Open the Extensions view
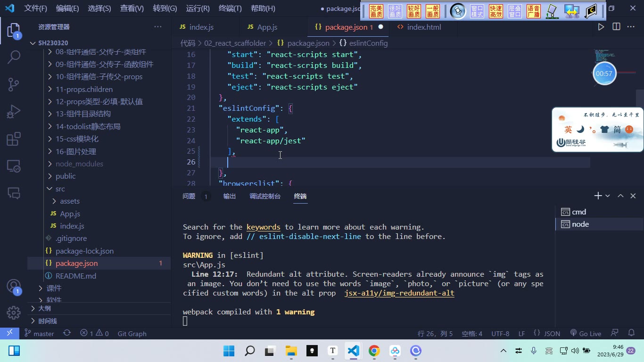Viewport: 644px width, 362px height. click(14, 139)
